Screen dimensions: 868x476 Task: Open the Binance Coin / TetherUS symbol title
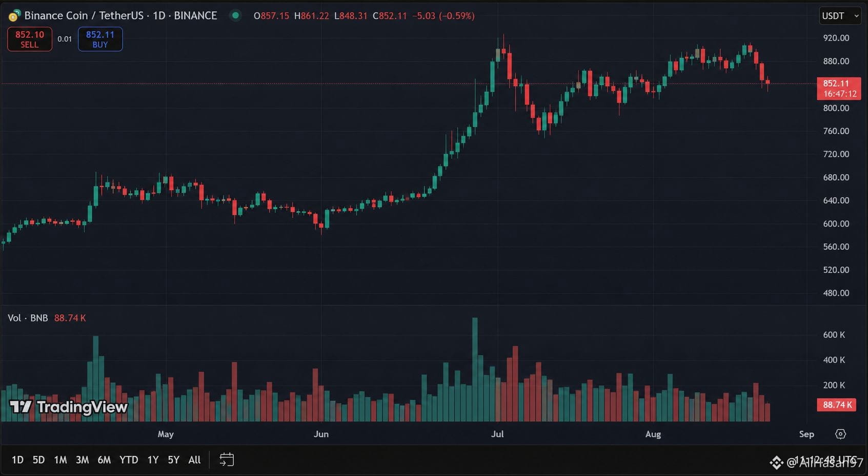click(120, 16)
